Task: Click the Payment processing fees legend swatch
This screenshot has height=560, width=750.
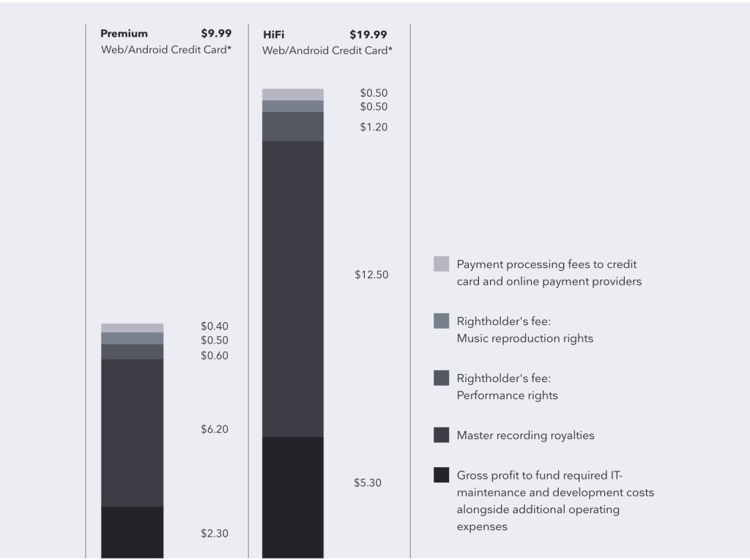Action: coord(441,264)
